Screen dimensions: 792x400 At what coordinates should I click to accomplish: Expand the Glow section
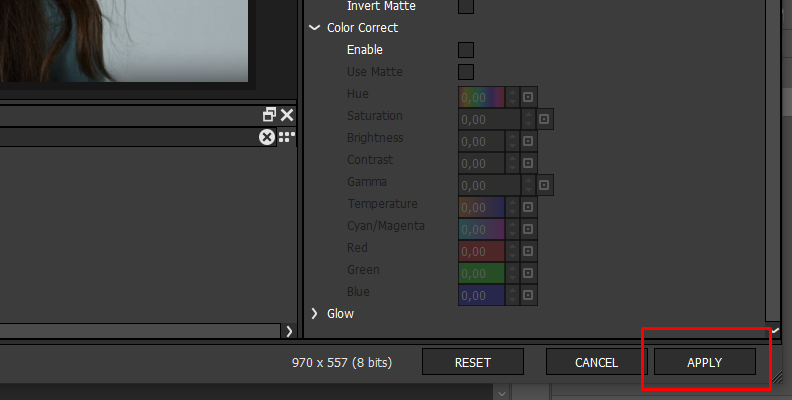(315, 314)
